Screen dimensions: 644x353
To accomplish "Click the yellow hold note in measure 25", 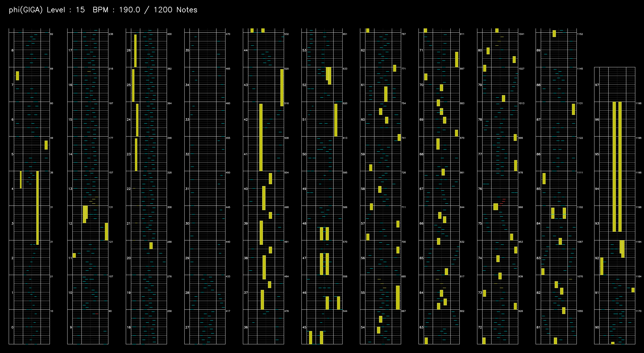I will [133, 85].
